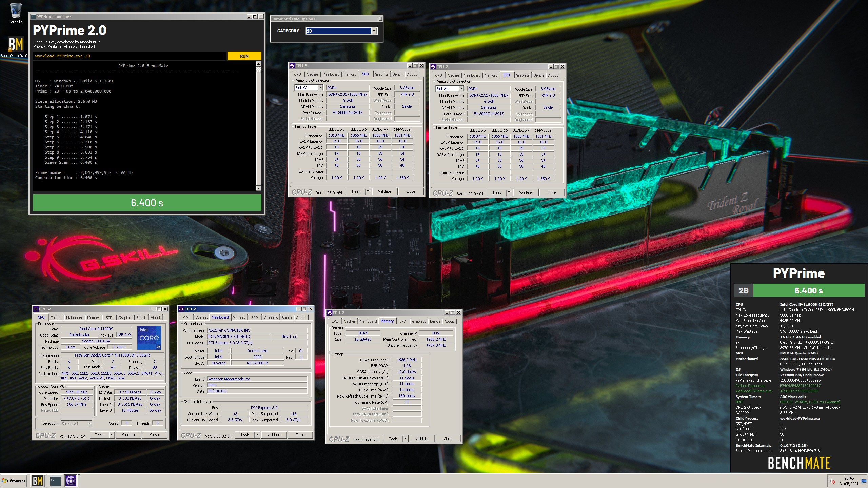Screen dimensions: 868x488
Task: Select the CPU-Z taskbar icon
Action: point(71,481)
